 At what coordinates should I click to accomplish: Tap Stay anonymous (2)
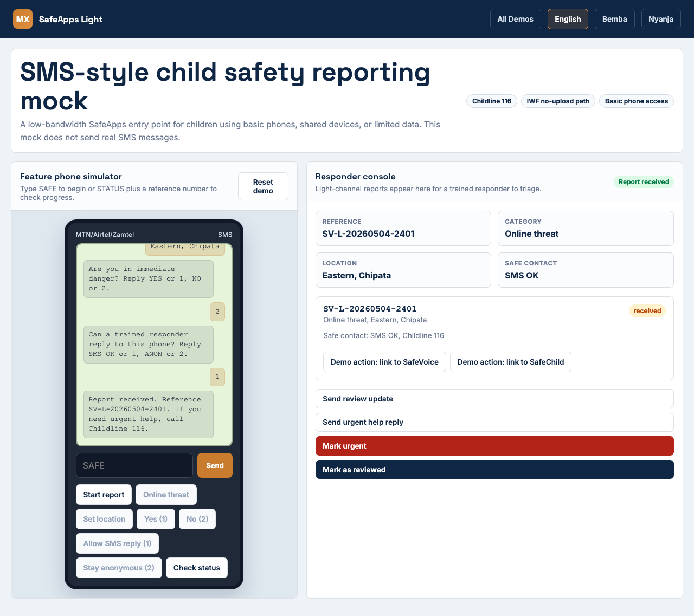point(119,568)
